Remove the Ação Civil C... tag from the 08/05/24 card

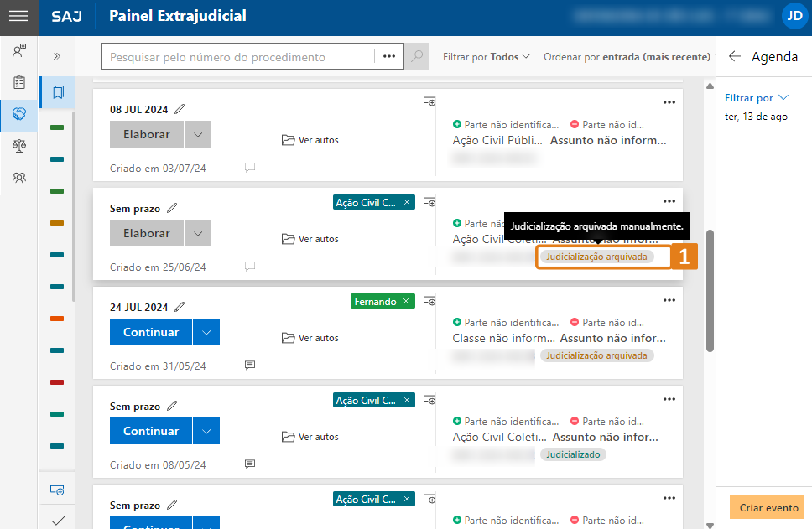[x=407, y=400]
